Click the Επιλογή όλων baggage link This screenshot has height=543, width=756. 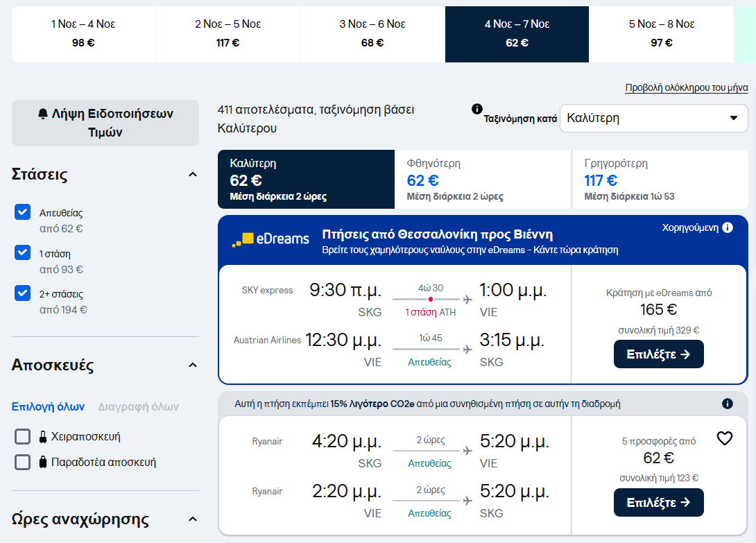click(x=49, y=406)
